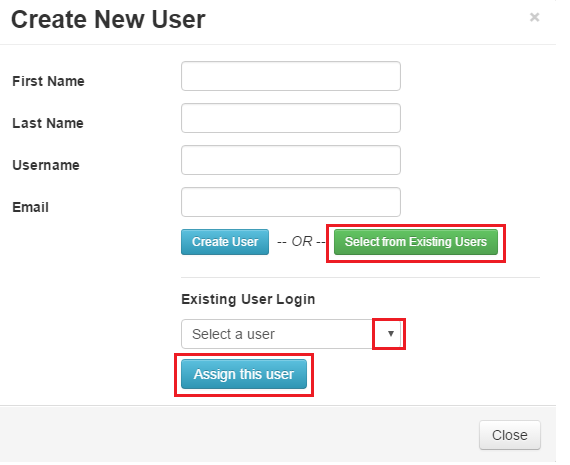Click the Select a user placeholder text
Image resolution: width=570 pixels, height=465 pixels.
[233, 334]
